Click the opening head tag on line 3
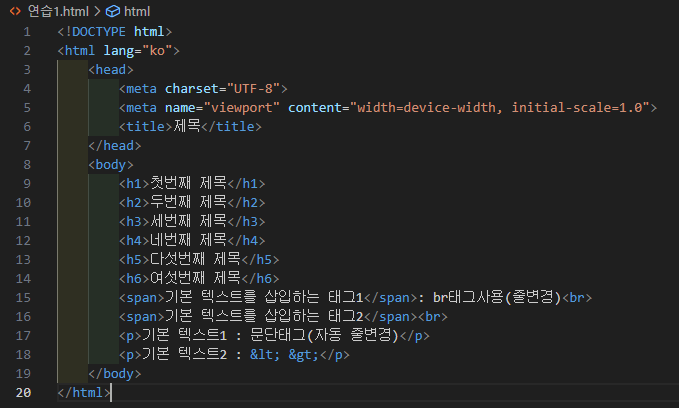This screenshot has width=679, height=408. (111, 70)
